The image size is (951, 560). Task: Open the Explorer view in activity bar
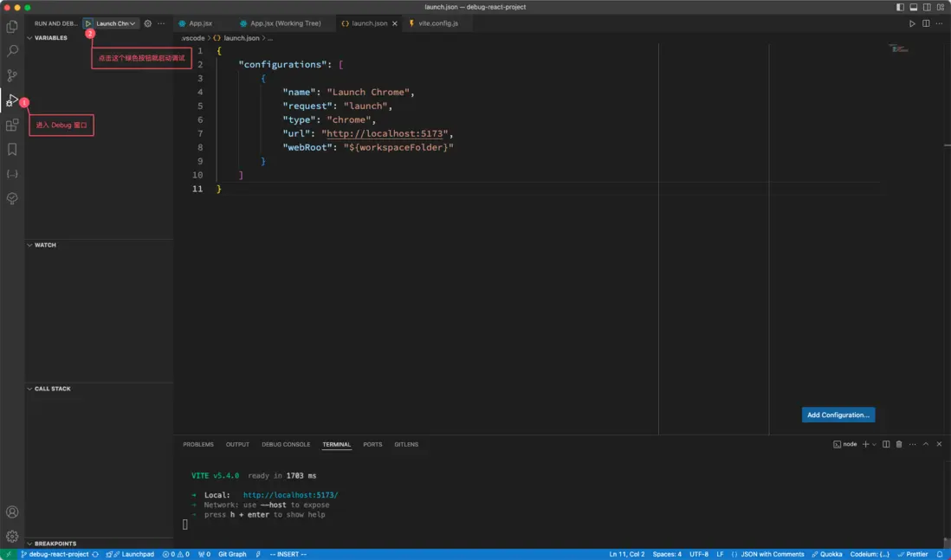tap(12, 27)
